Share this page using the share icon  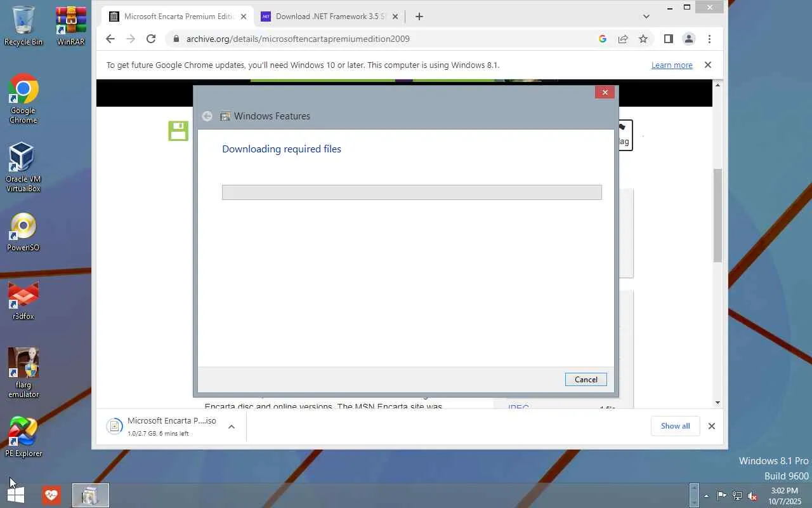(623, 39)
